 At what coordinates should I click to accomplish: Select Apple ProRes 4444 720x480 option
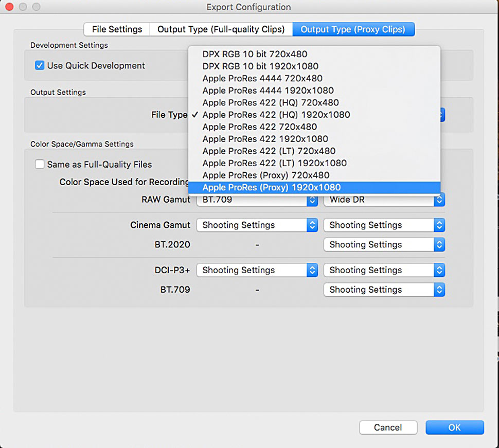[314, 78]
